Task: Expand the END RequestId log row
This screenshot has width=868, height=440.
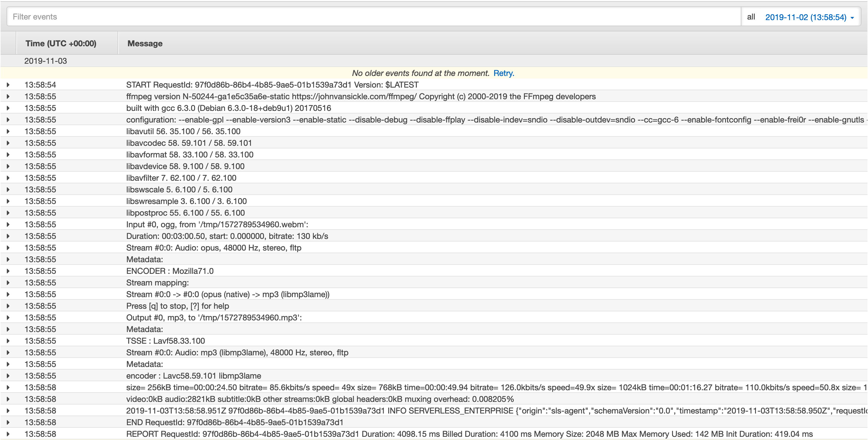Action: tap(8, 423)
